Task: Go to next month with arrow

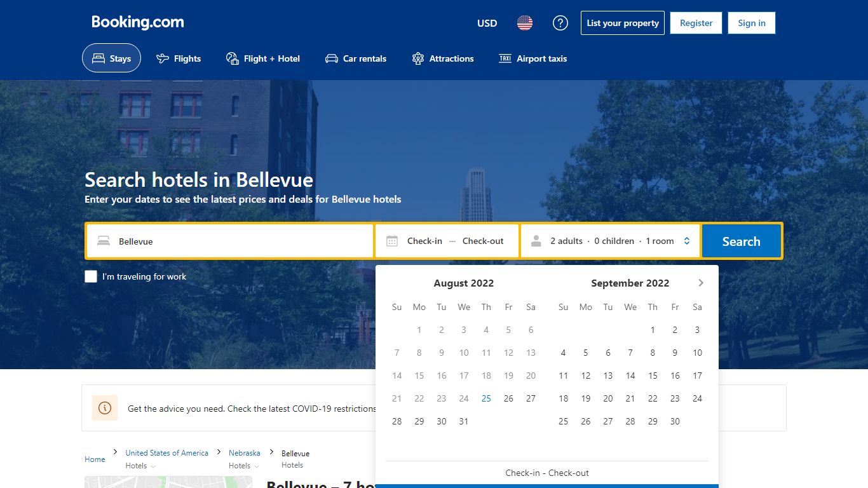Action: 701,283
